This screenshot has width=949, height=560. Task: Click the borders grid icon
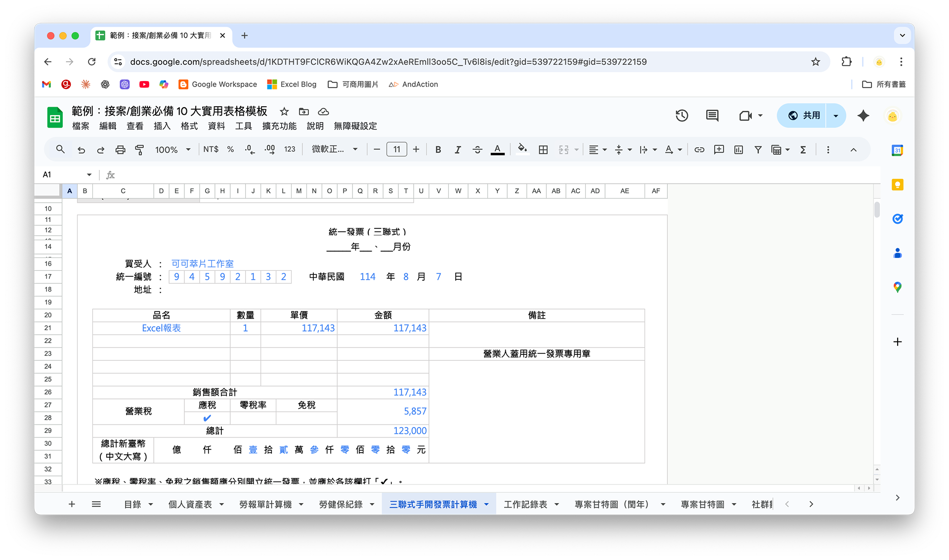coord(543,150)
